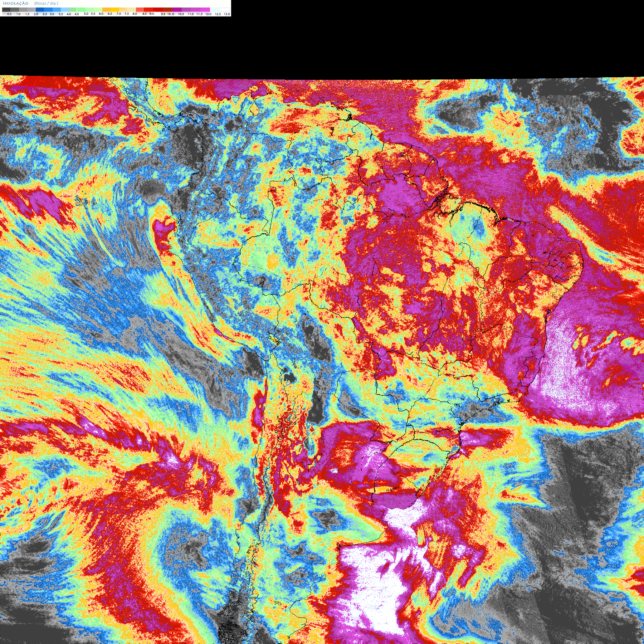Click the 5.0 legend value
This screenshot has width=644, height=644.
pos(86,14)
